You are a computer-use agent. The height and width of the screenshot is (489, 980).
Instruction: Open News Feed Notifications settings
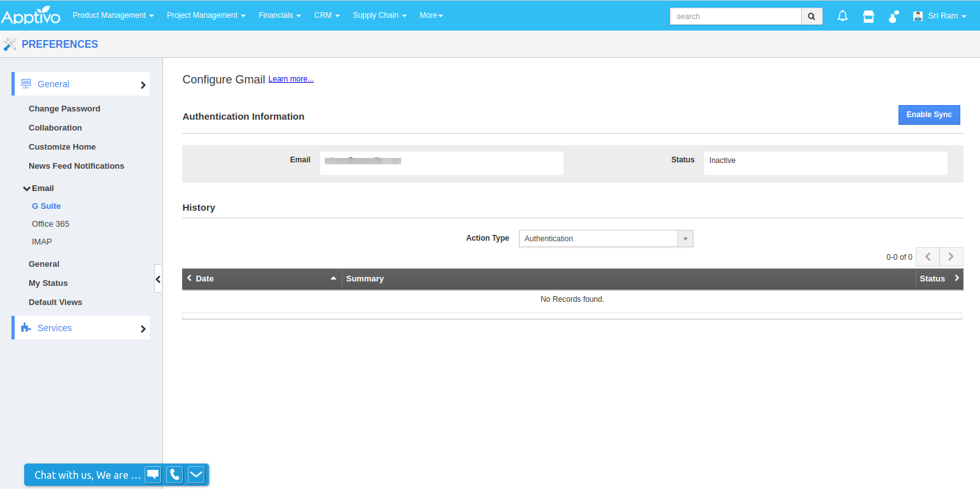(x=76, y=166)
